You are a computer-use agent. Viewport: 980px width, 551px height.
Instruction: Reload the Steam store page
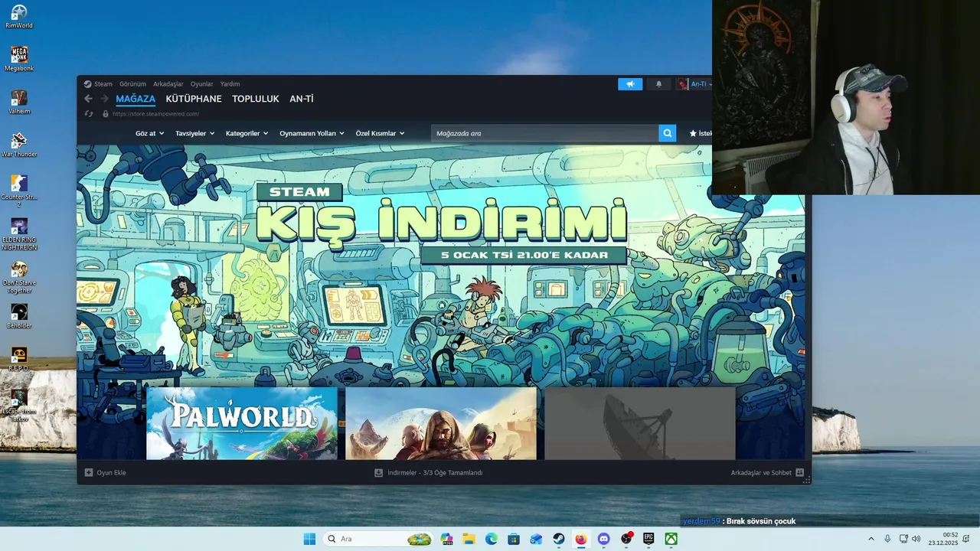pos(89,114)
